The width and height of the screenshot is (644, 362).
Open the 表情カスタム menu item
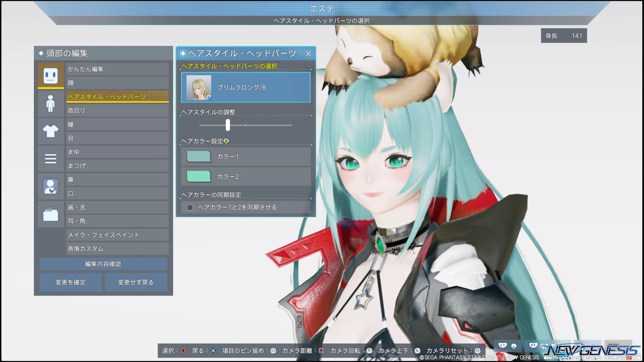(118, 249)
